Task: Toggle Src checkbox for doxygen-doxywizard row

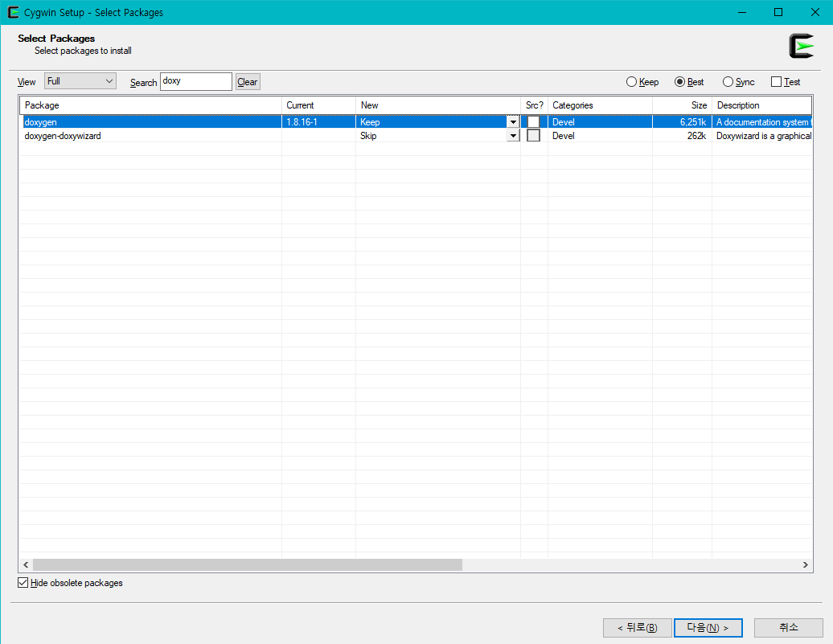Action: pos(533,136)
